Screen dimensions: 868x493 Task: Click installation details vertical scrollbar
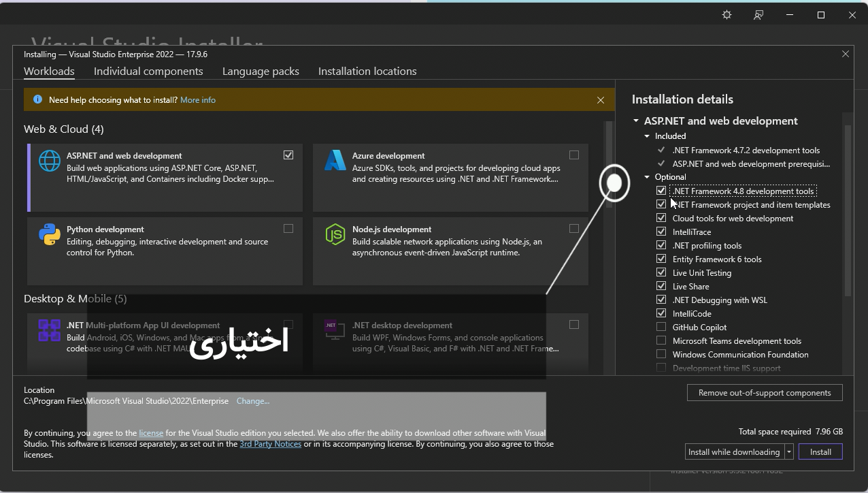coord(848,211)
